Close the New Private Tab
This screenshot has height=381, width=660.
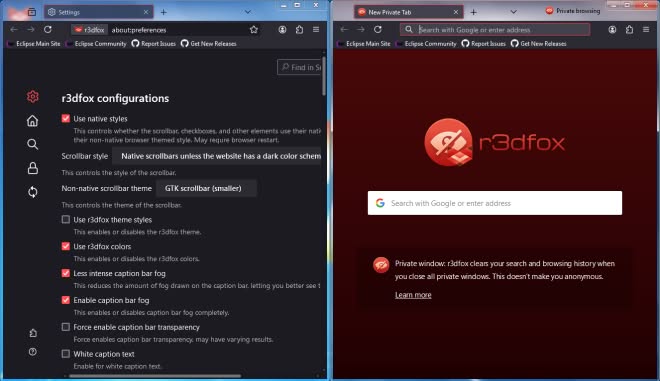coord(456,12)
